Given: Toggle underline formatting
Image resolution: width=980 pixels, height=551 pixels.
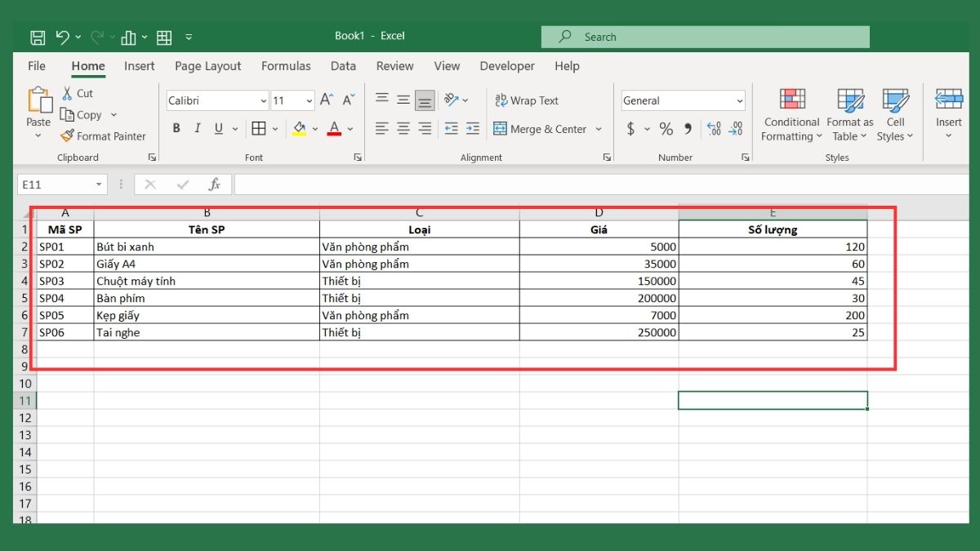Looking at the screenshot, I should [216, 128].
